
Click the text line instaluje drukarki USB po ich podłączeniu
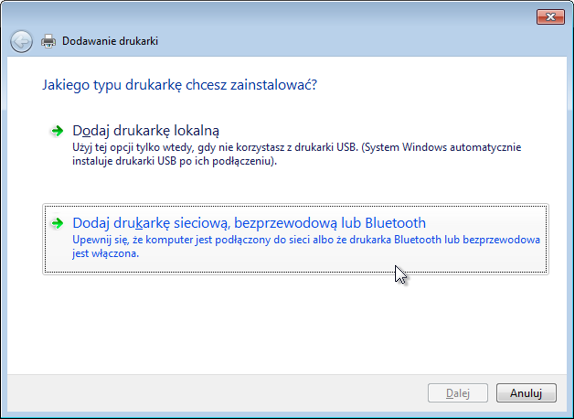(x=175, y=161)
